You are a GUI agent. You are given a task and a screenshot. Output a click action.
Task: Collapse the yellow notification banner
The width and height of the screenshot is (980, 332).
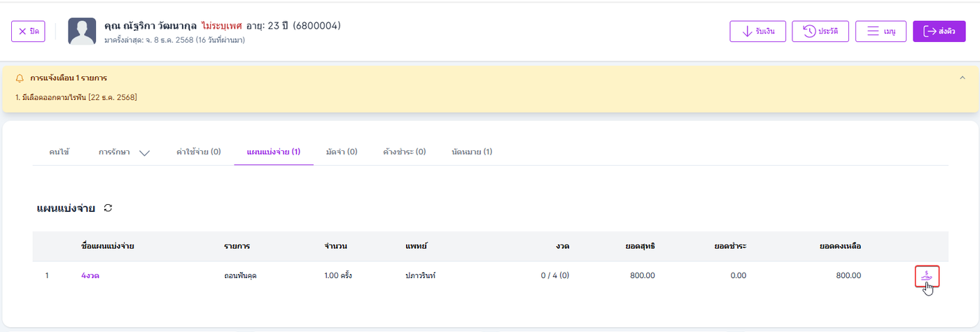962,78
